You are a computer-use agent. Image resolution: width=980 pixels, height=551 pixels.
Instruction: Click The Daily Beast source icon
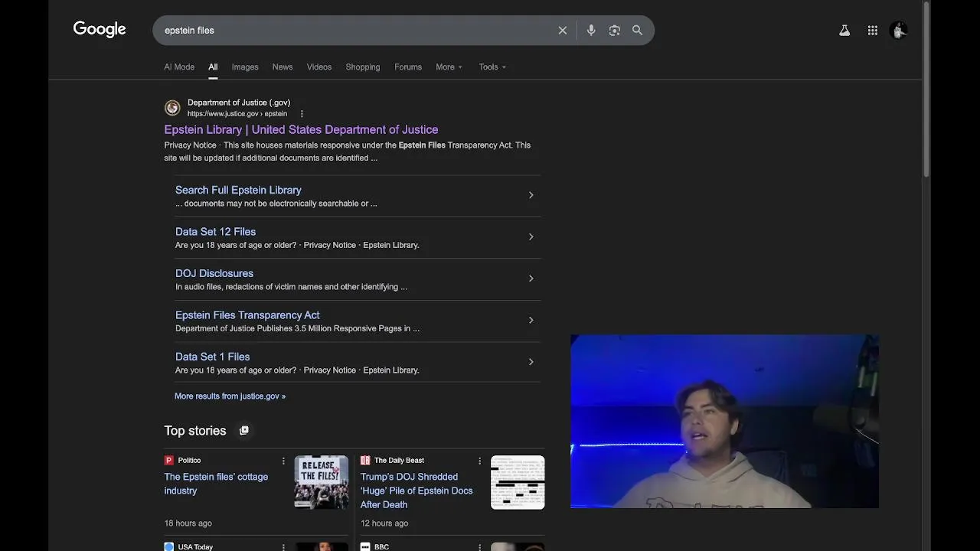click(x=365, y=460)
